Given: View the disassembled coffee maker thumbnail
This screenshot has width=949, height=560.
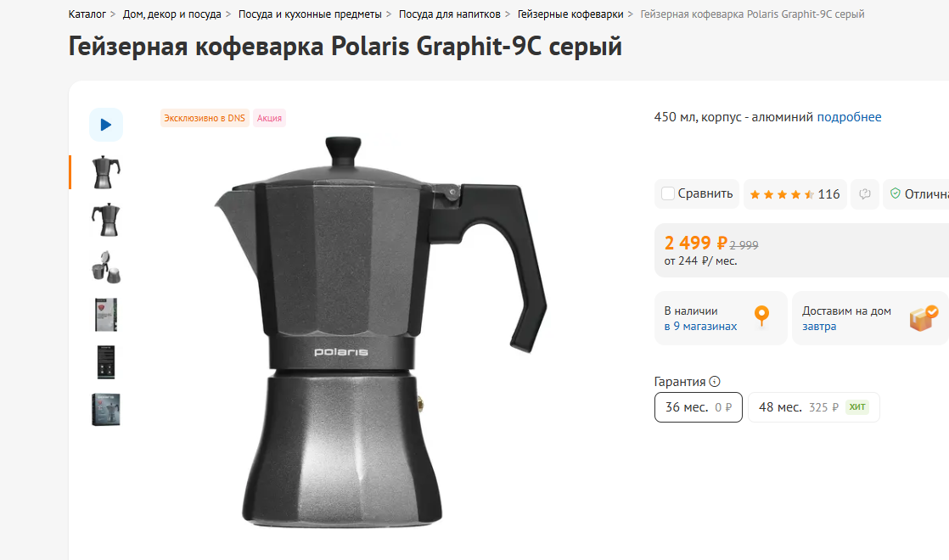Looking at the screenshot, I should click(x=106, y=267).
